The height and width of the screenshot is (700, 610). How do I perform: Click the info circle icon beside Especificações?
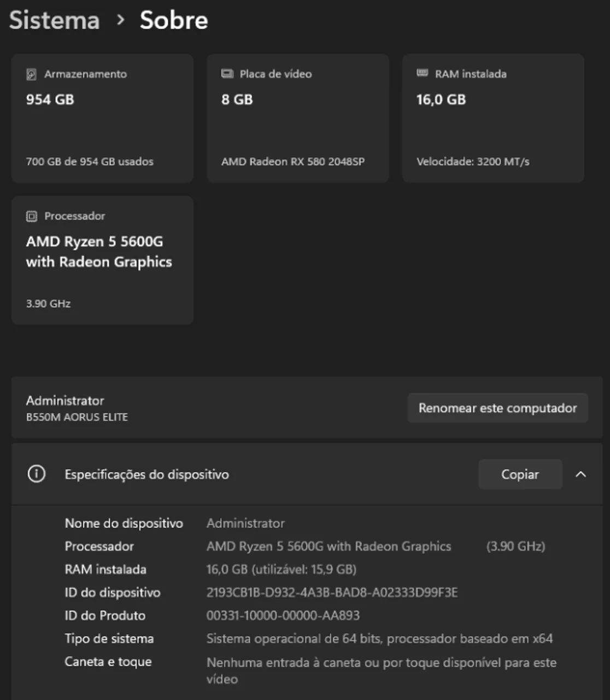[x=37, y=474]
